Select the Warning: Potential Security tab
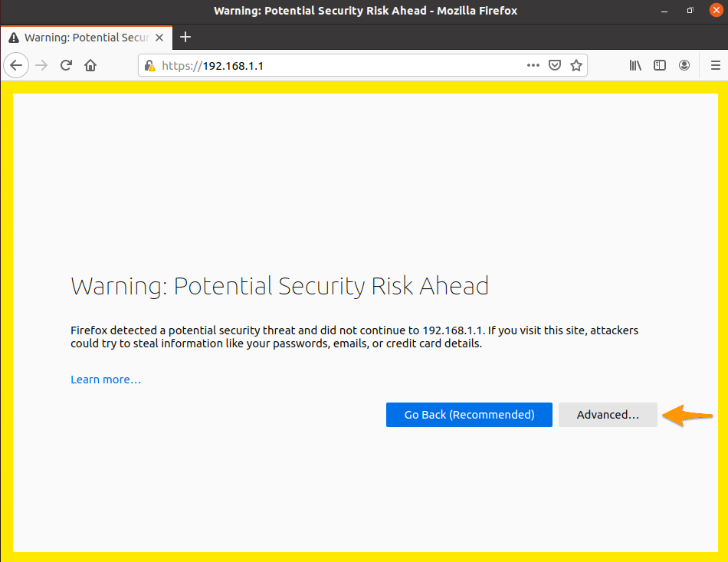Viewport: 728px width, 562px height. [80, 38]
